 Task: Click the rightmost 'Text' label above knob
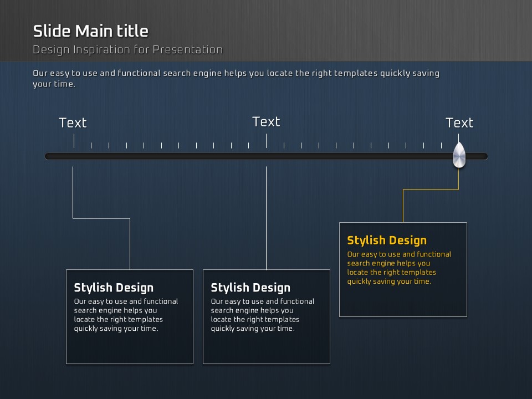coord(459,123)
